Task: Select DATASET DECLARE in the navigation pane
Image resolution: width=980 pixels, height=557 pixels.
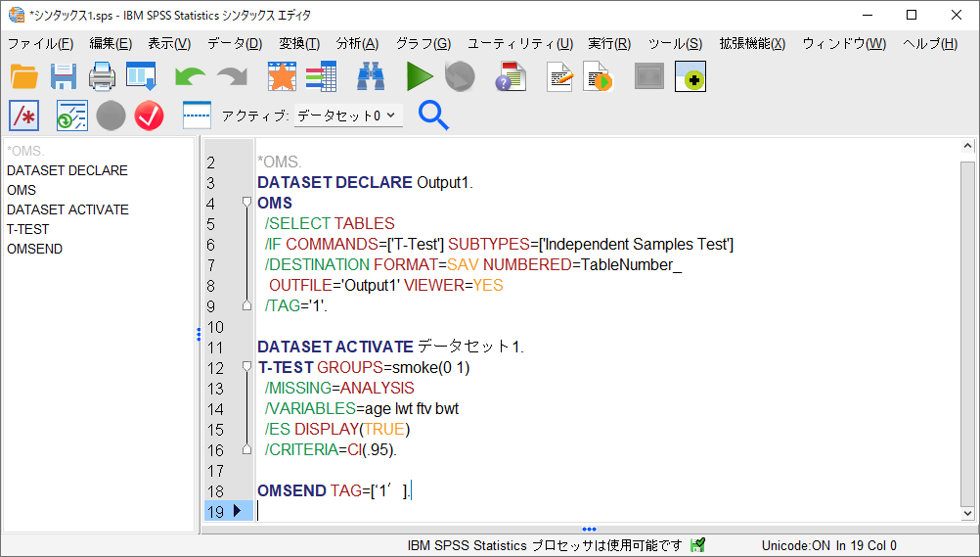Action: tap(67, 170)
